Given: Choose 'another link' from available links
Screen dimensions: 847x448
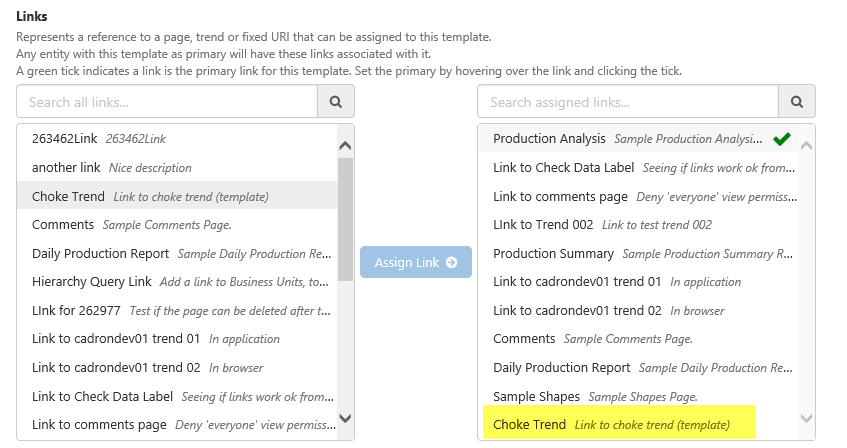Looking at the screenshot, I should coord(66,167).
